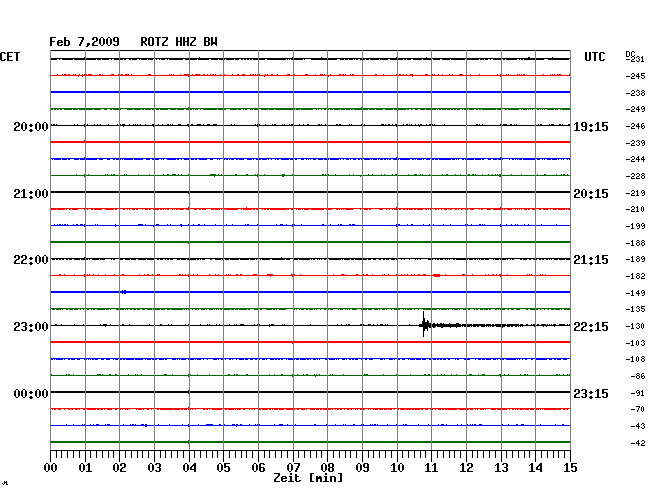
Task: Click the "21:00" CET time label
Action: tap(31, 194)
